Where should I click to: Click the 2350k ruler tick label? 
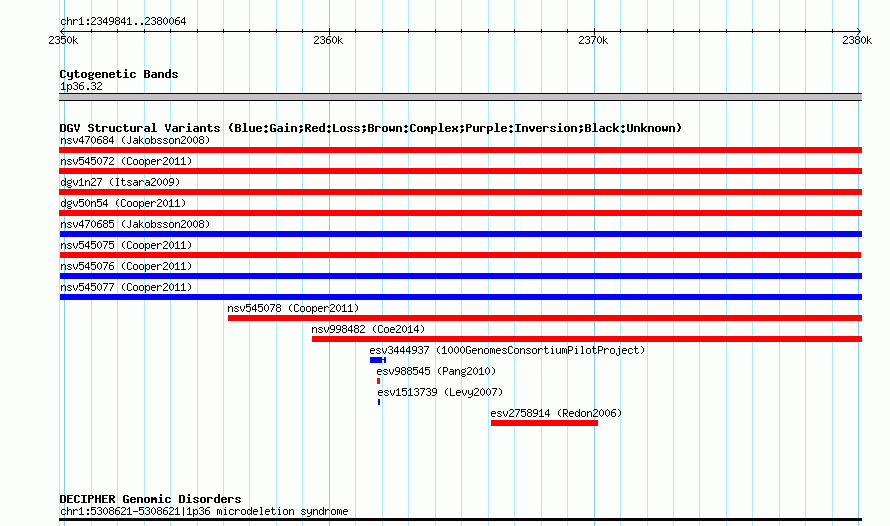click(63, 40)
